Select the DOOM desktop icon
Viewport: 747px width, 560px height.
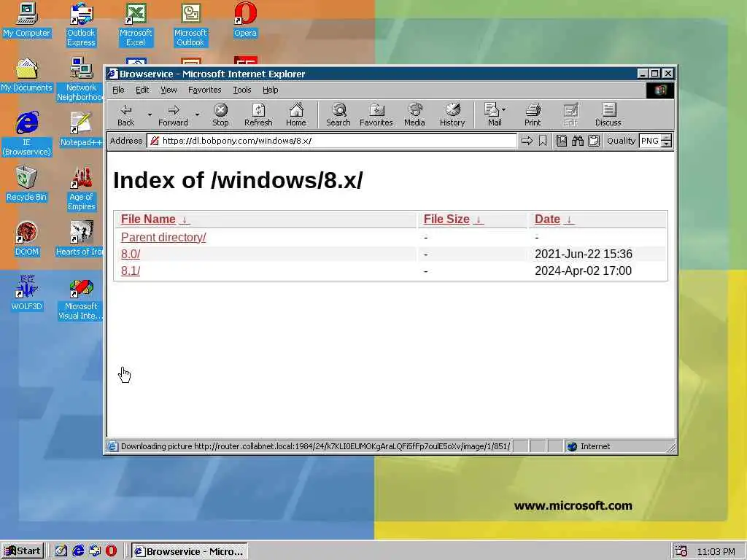tap(26, 239)
